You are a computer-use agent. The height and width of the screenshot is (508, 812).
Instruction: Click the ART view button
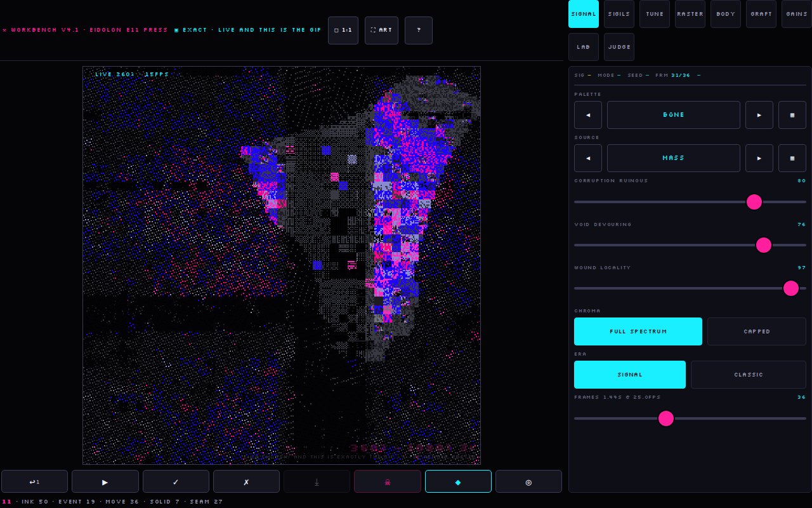pyautogui.click(x=381, y=30)
